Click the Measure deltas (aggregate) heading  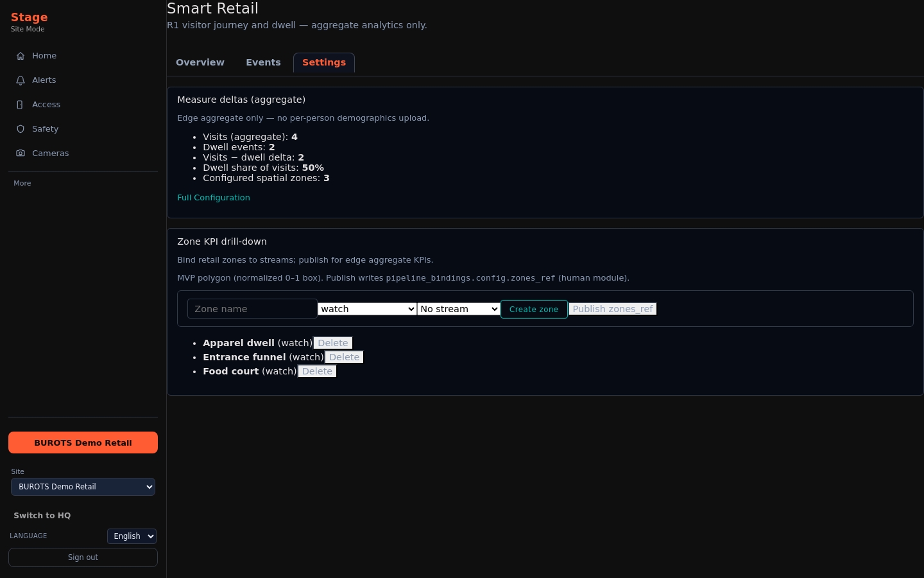tap(241, 100)
